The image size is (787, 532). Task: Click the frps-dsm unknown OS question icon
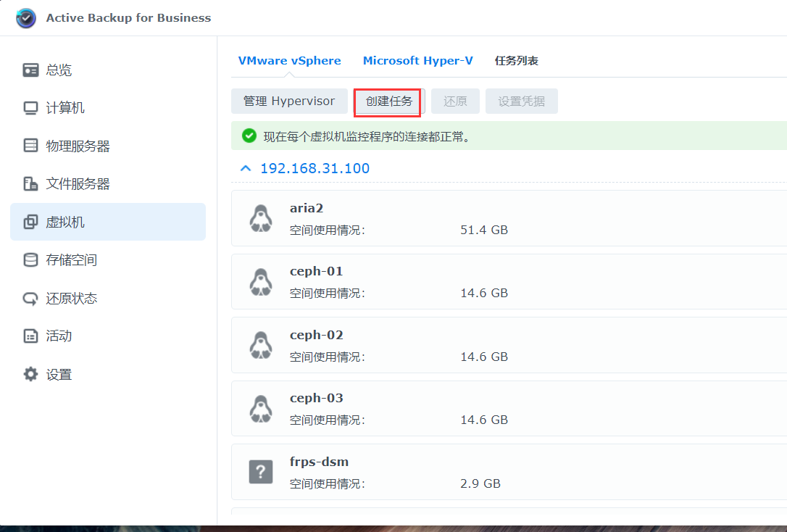(261, 472)
